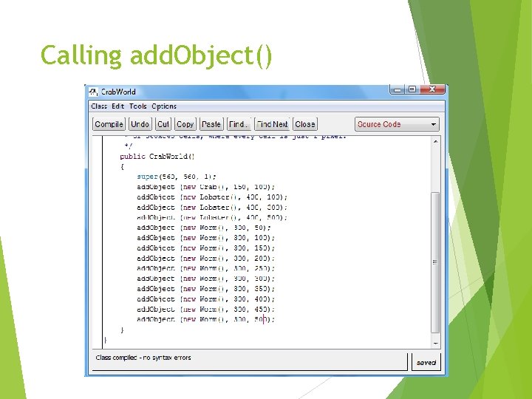Click the 'Class compiled - no syntax errors' status

pos(143,358)
